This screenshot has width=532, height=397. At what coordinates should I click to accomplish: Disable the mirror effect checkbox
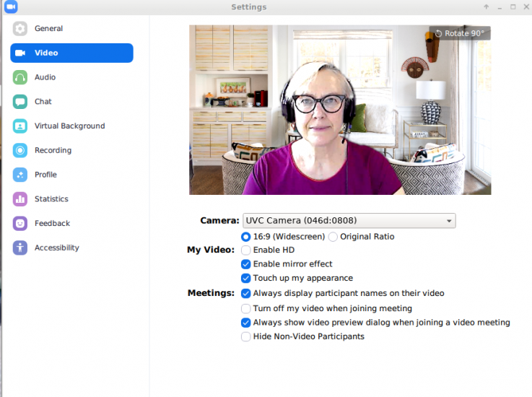246,264
